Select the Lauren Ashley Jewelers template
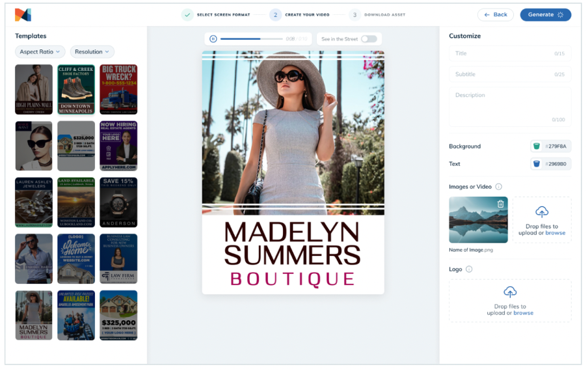This screenshot has height=371, width=588. click(x=34, y=202)
